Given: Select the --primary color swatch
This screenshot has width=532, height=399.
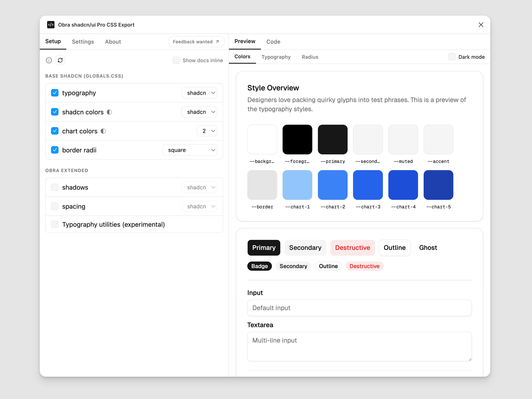Looking at the screenshot, I should 333,139.
